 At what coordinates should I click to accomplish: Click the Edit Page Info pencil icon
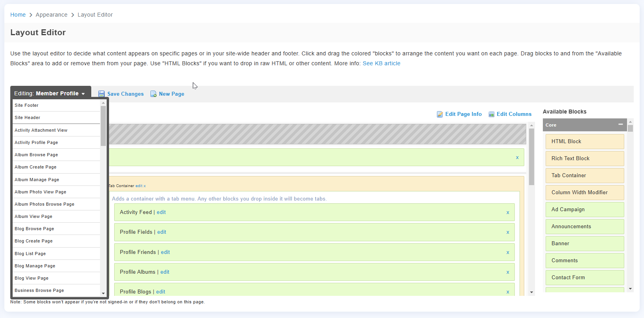coord(440,114)
